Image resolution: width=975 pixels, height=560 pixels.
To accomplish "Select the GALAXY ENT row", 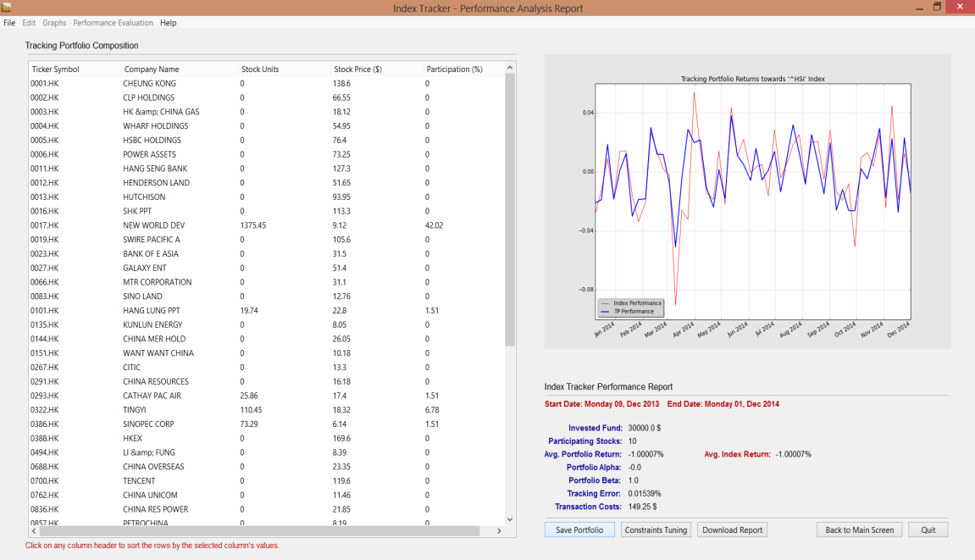I will coord(266,269).
